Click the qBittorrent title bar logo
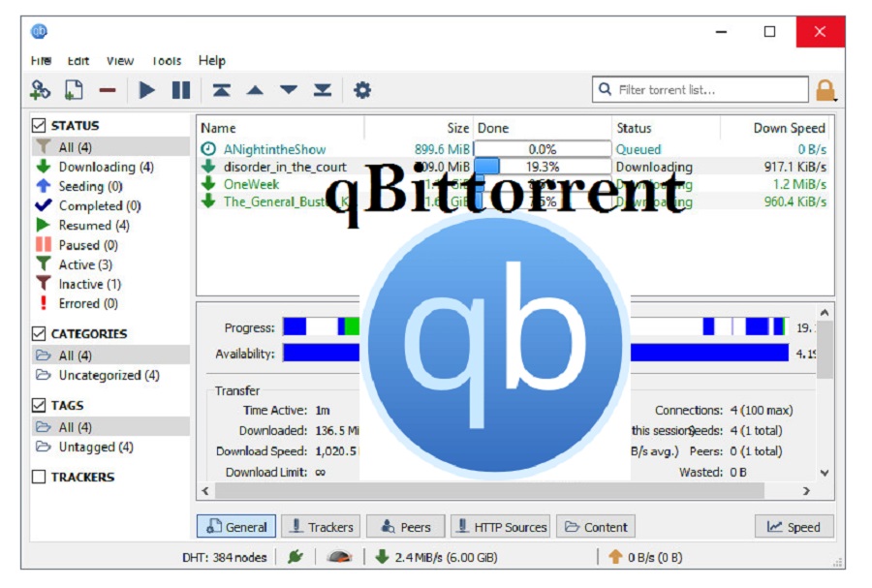The height and width of the screenshot is (588, 872). 39,31
